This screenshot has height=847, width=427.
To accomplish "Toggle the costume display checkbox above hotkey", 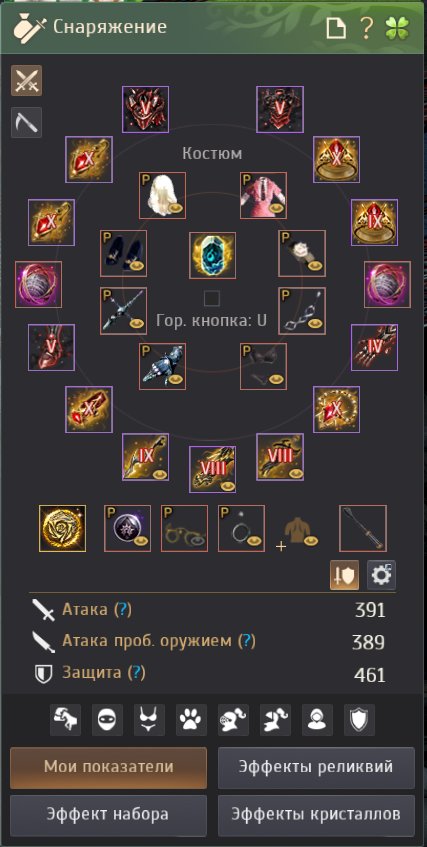I will [x=211, y=298].
